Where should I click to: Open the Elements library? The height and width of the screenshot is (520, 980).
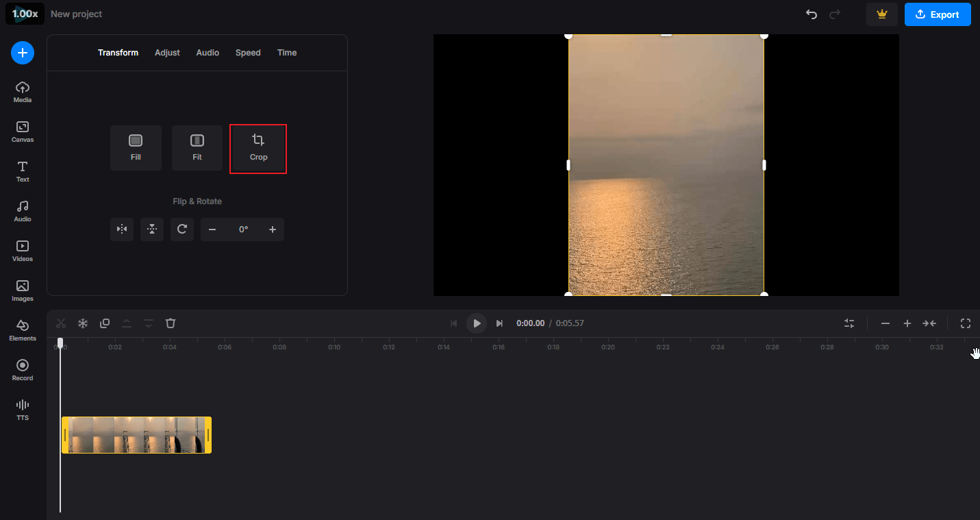[23, 330]
